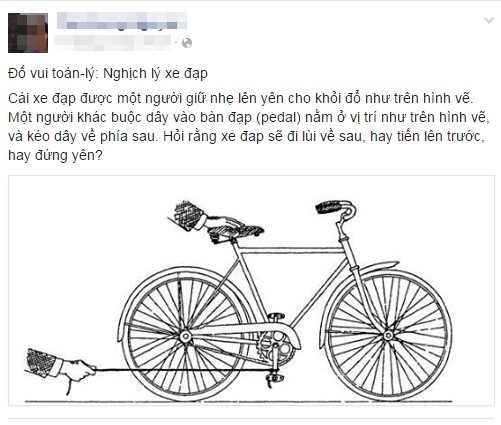Click the title line "Đố vui toán-lý: Nghịch lý xe đạp"
501x425 pixels.
point(108,73)
